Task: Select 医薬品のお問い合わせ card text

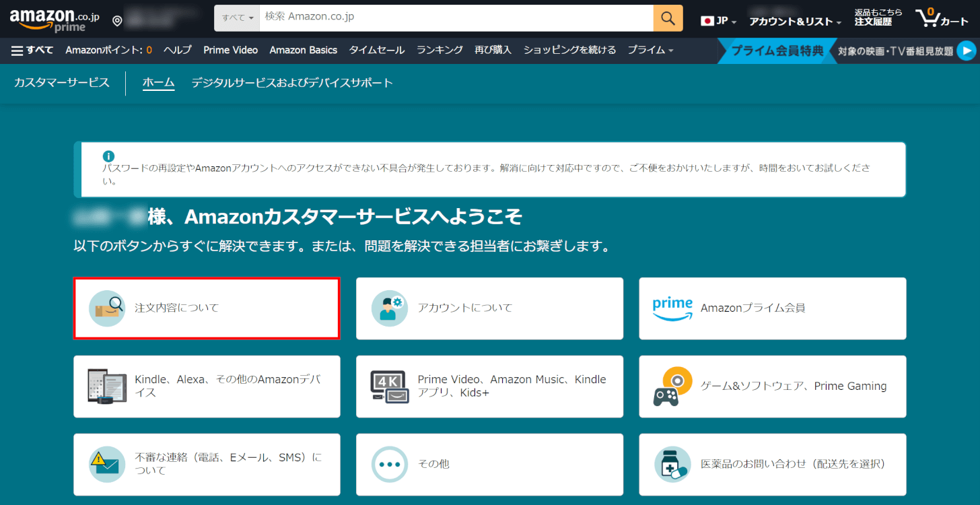Action: click(x=793, y=464)
